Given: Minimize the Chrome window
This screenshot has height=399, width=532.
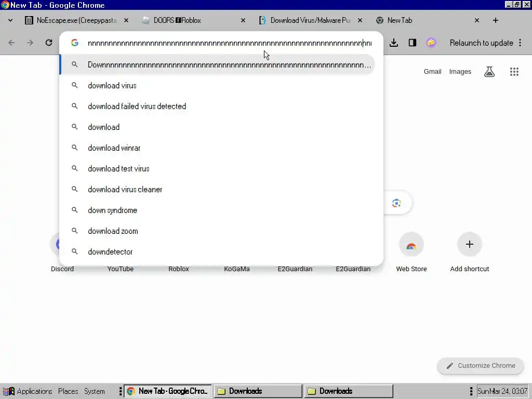Looking at the screenshot, I should (x=508, y=5).
